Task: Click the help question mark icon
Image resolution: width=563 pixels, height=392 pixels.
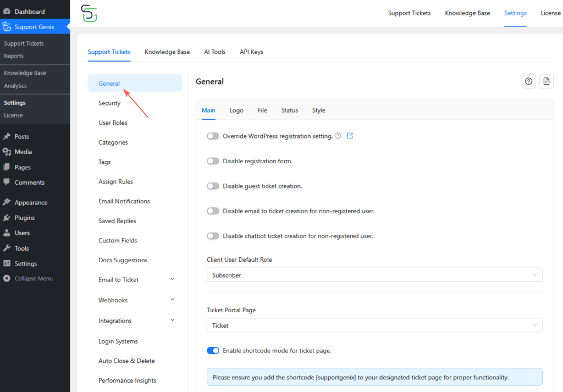Action: coord(528,81)
